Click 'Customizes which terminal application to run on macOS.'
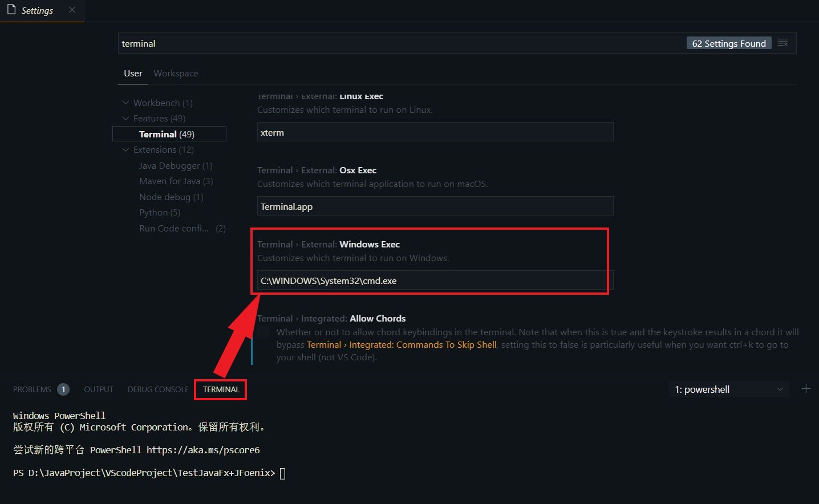Viewport: 819px width, 504px height. pos(372,184)
